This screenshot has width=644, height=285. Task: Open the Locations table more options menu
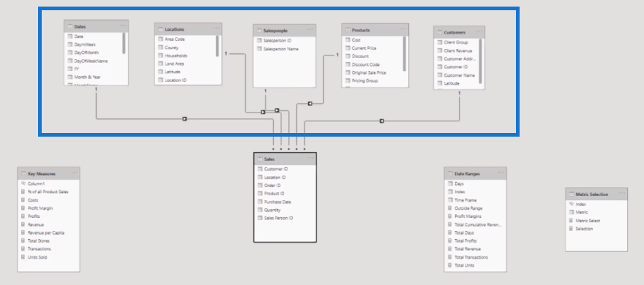[217, 28]
